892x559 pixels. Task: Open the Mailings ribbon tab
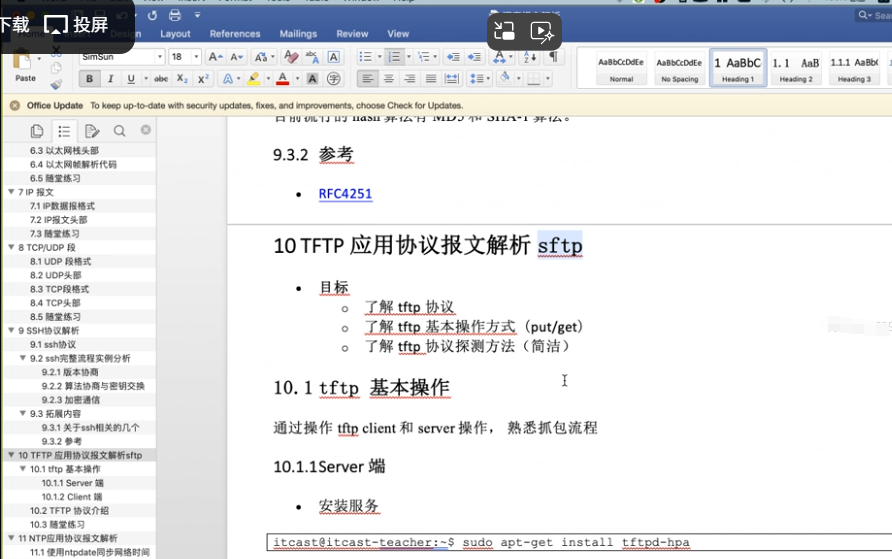pyautogui.click(x=298, y=34)
